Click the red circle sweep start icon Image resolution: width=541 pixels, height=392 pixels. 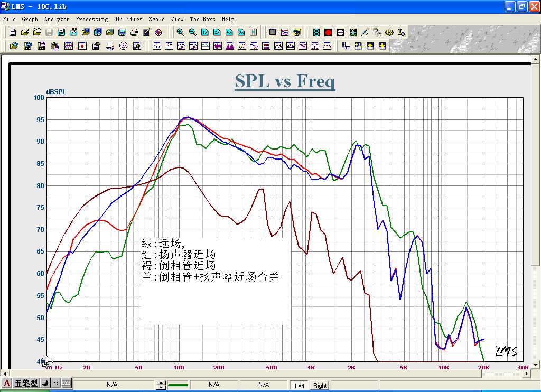pyautogui.click(x=328, y=32)
